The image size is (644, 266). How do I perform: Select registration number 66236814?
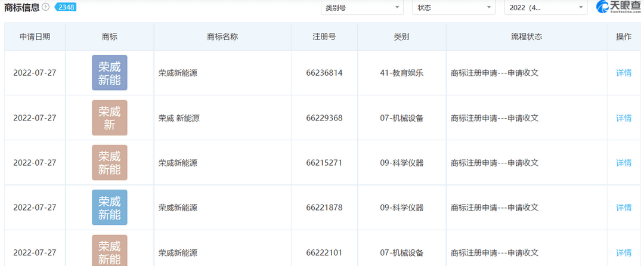click(x=324, y=73)
